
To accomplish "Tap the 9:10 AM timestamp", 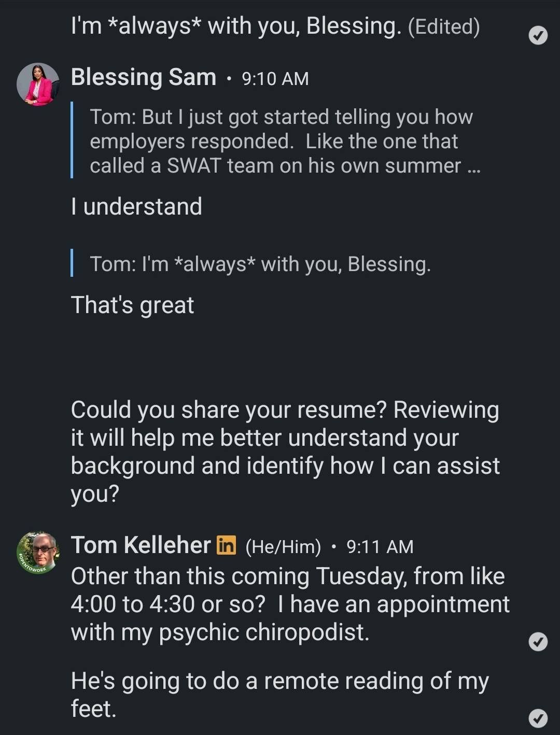I will point(275,79).
